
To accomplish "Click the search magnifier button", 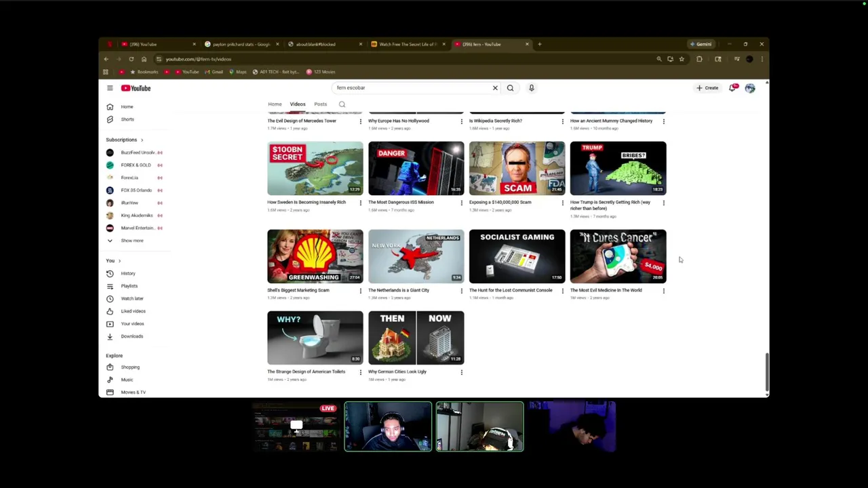I will (x=510, y=87).
